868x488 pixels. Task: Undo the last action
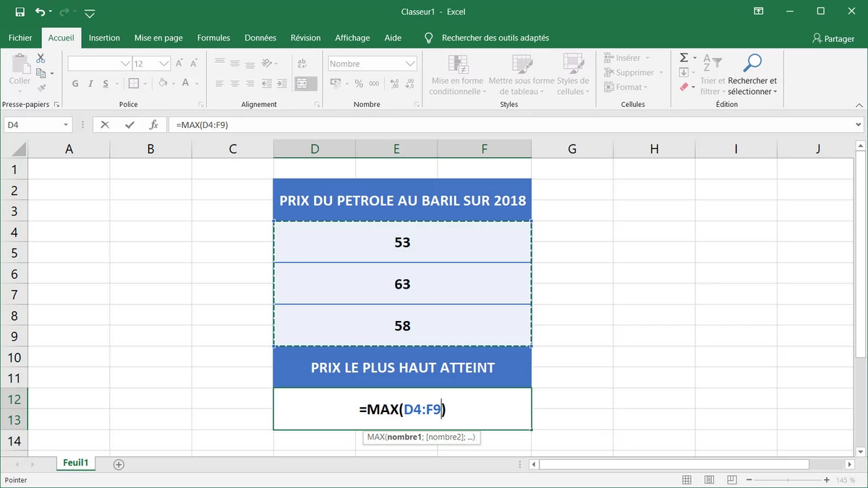coord(41,12)
